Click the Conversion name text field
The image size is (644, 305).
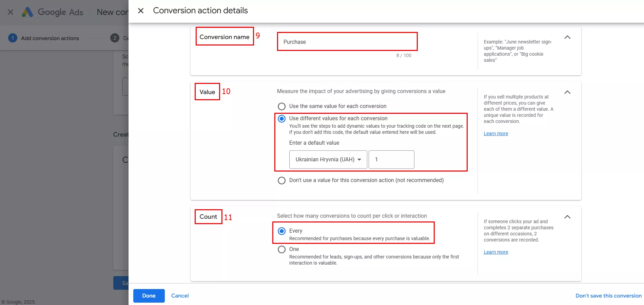[x=347, y=42]
